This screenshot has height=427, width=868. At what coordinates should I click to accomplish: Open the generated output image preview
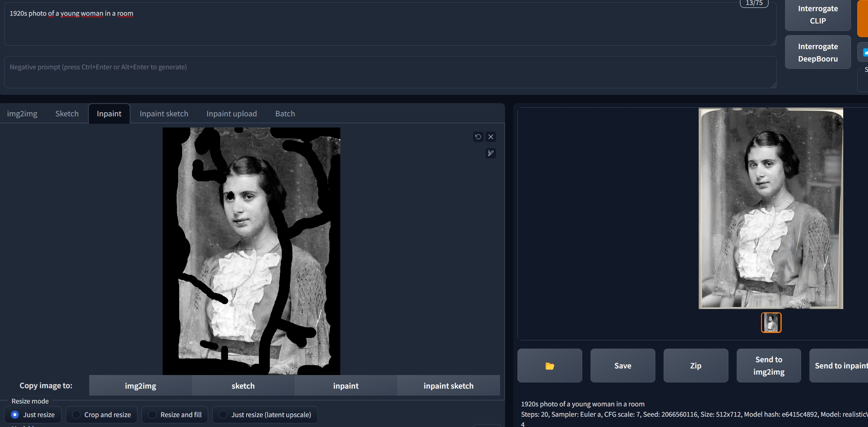click(x=771, y=208)
